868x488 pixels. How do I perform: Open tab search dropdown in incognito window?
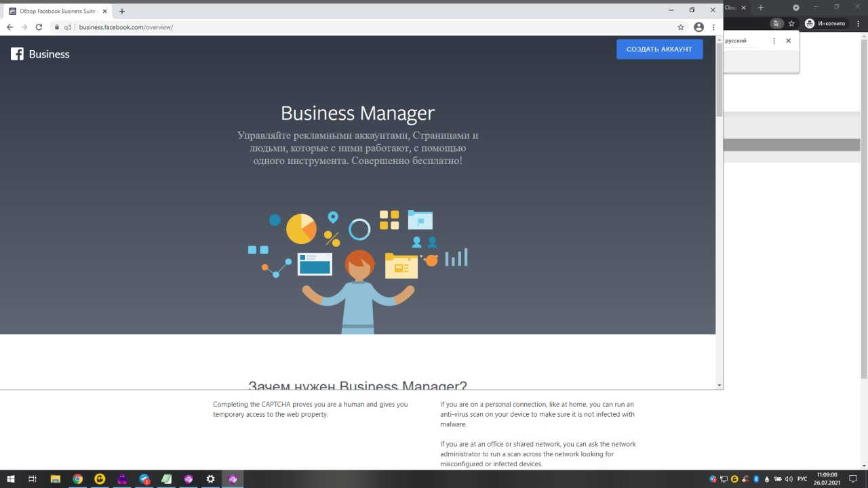796,7
